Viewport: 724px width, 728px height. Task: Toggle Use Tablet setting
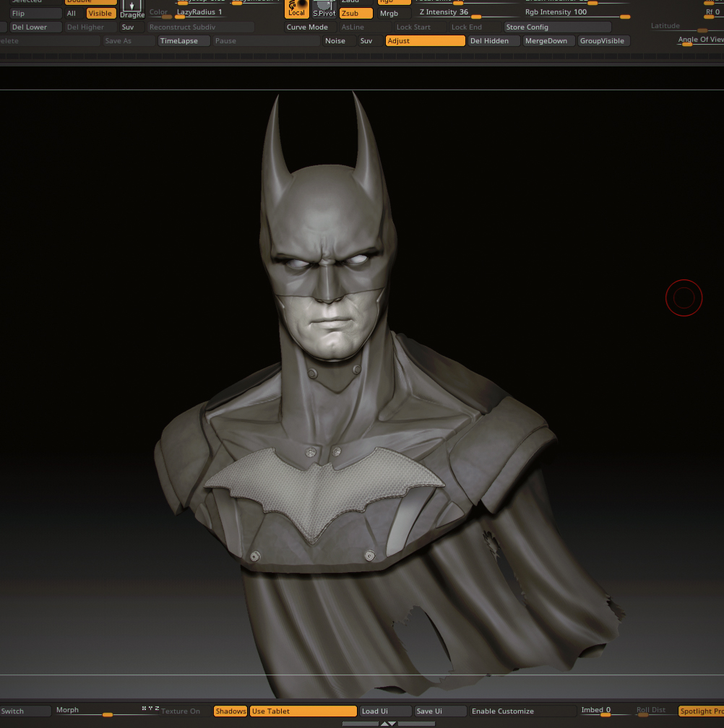[x=303, y=711]
